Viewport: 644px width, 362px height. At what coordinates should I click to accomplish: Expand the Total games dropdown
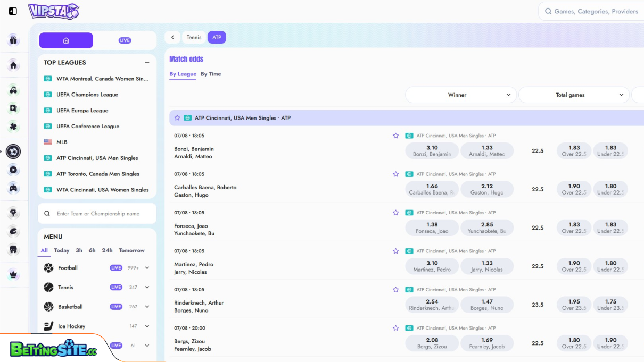click(574, 95)
